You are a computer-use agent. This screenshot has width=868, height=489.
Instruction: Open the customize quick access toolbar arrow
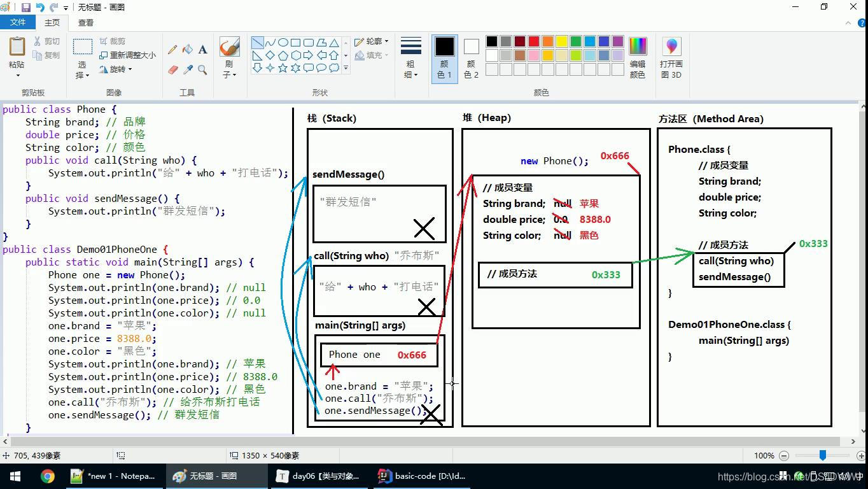click(x=66, y=8)
